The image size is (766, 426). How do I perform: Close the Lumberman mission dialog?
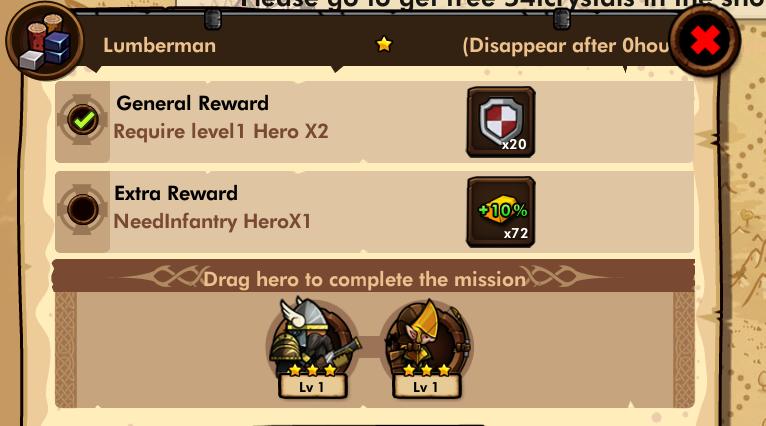point(705,41)
